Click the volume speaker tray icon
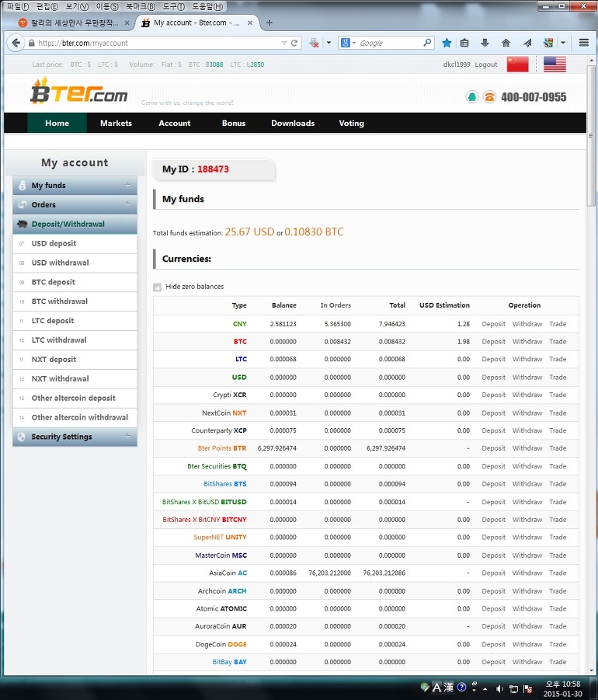 coord(500,689)
